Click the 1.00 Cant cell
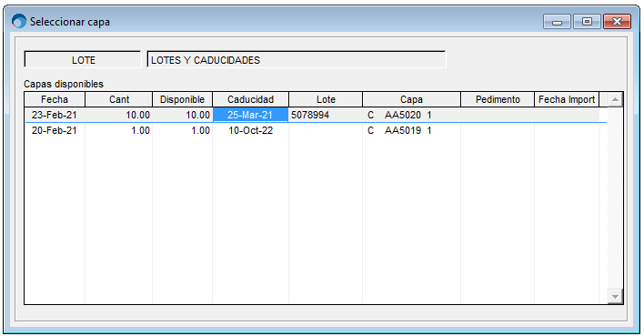644x336 pixels. click(x=118, y=130)
